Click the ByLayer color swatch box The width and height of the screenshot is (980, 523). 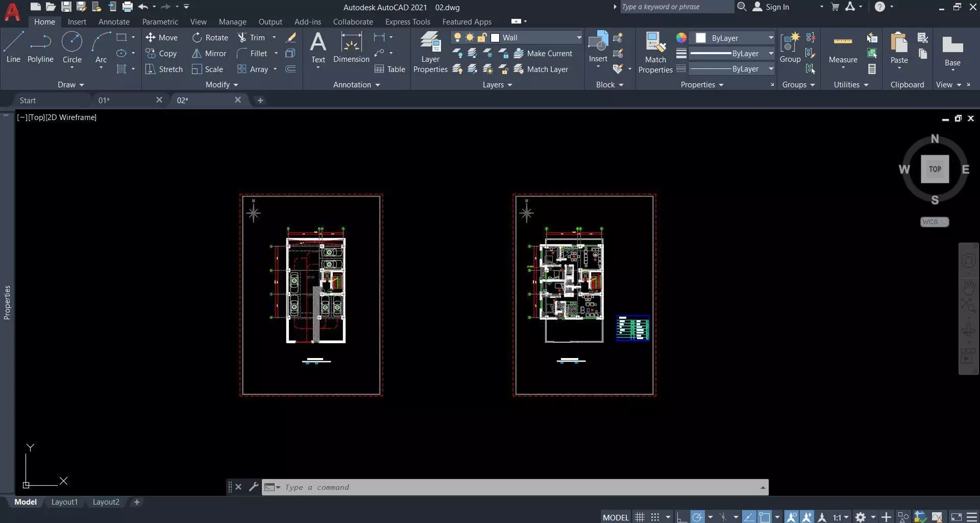701,38
